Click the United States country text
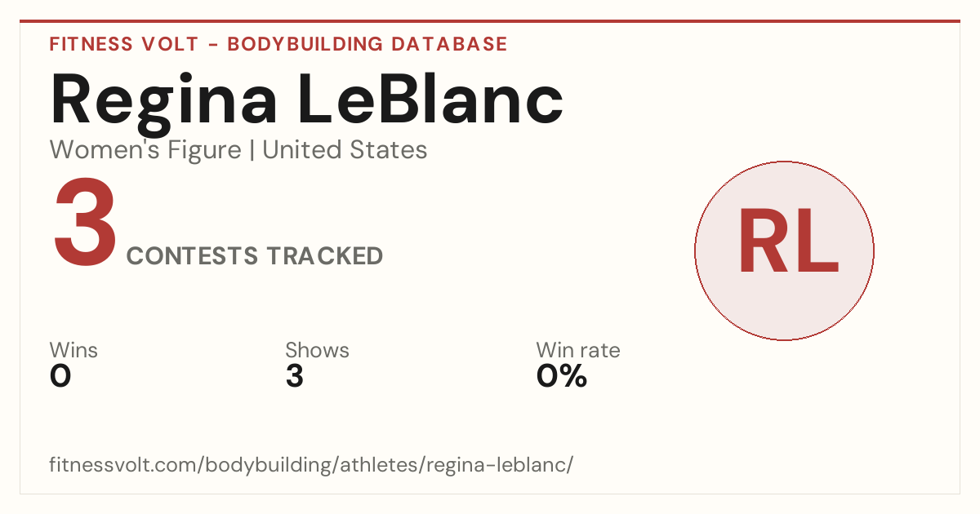This screenshot has width=980, height=514. [345, 150]
